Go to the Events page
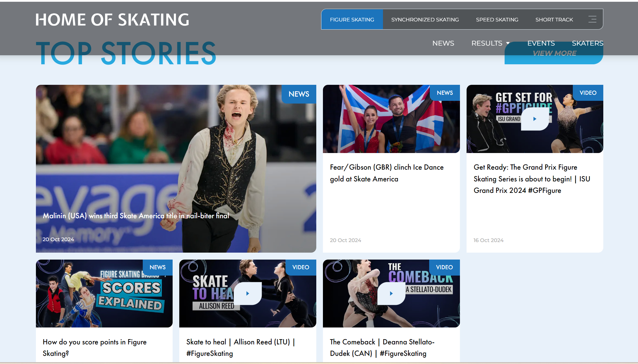The image size is (638, 364). click(541, 43)
